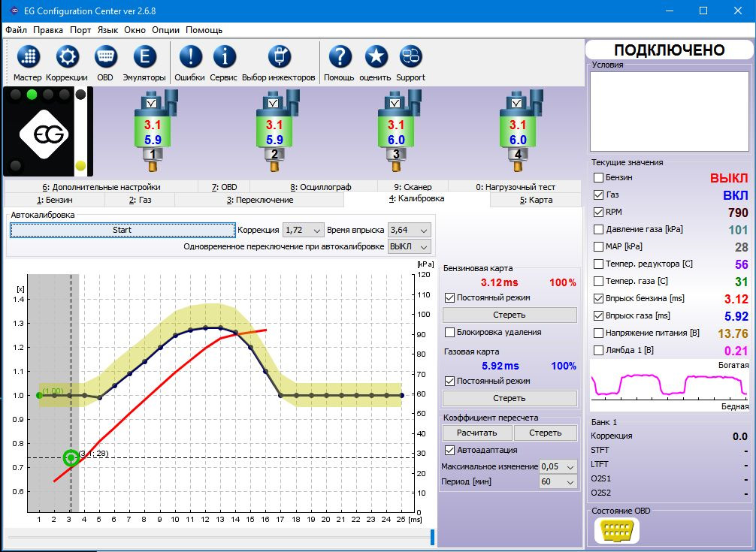Check Темпер. редуктора [C] checkbox

(x=598, y=264)
